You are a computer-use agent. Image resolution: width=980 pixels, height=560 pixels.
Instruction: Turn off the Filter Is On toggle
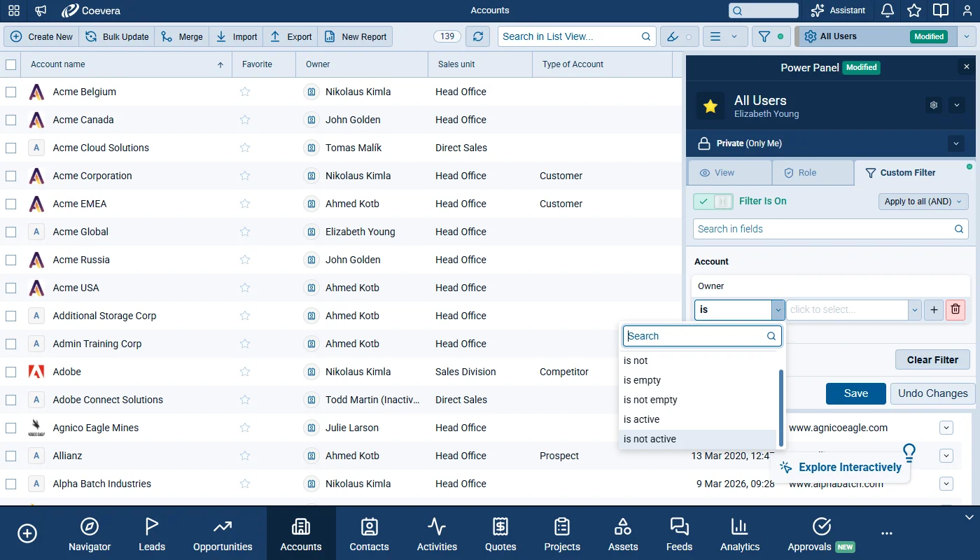(x=713, y=202)
